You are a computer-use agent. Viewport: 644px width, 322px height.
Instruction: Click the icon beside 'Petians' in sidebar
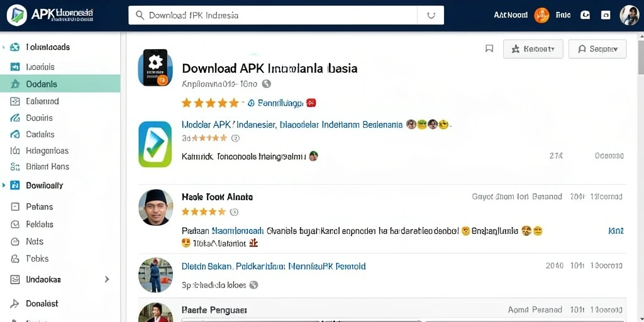tap(15, 206)
